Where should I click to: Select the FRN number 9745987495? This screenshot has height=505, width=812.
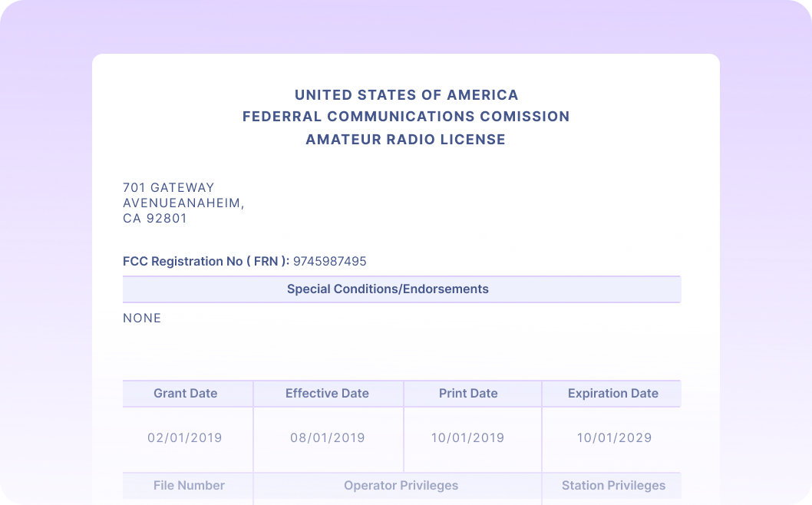330,261
